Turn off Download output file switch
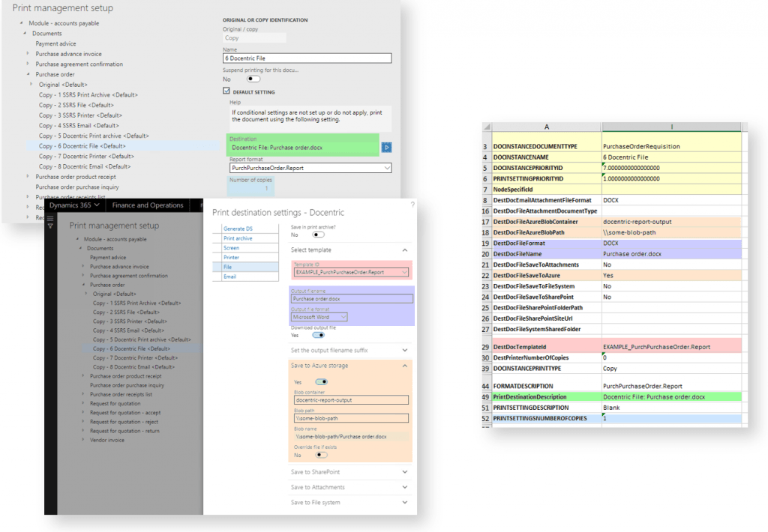 318,335
